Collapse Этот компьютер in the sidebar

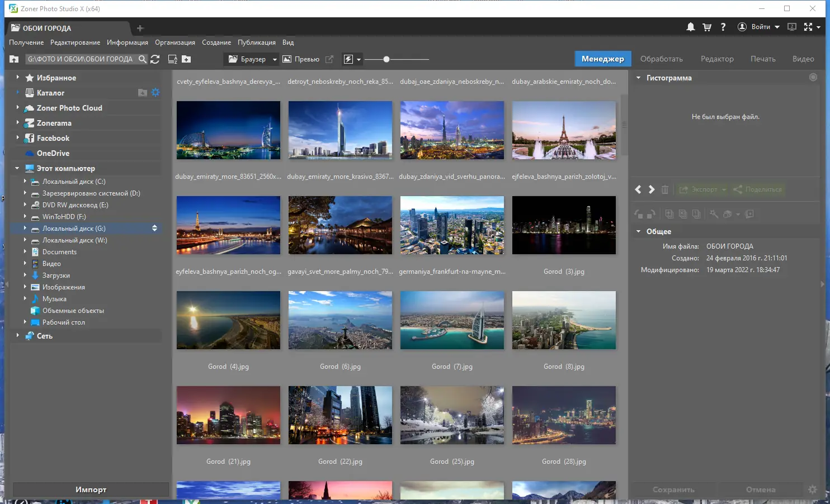click(x=17, y=168)
